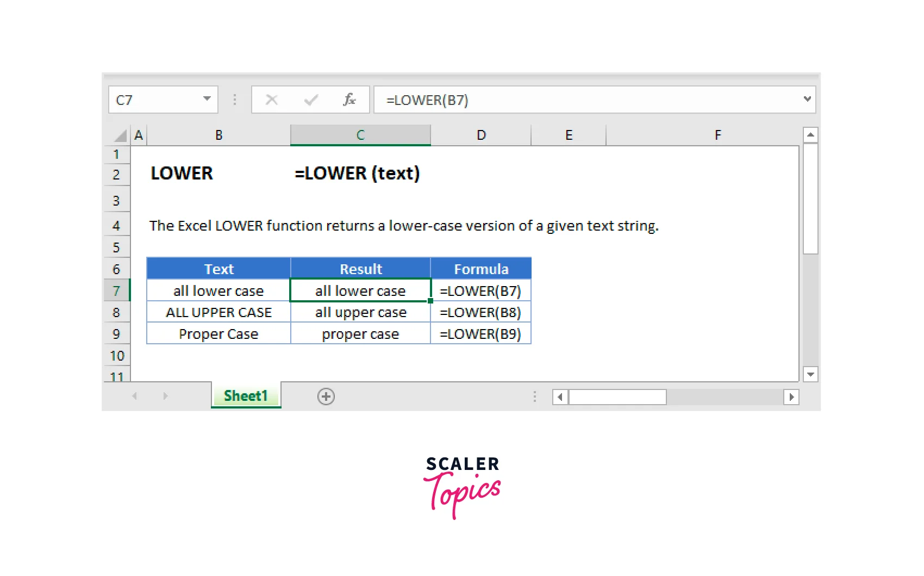Click the horizontal scroll right arrow
Viewport: 924px width, 576px height.
[791, 397]
